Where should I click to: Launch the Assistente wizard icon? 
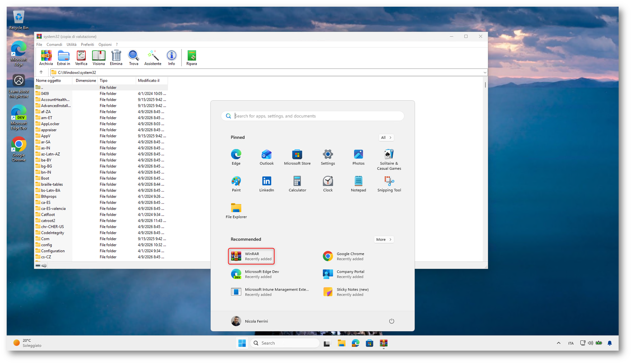153,58
